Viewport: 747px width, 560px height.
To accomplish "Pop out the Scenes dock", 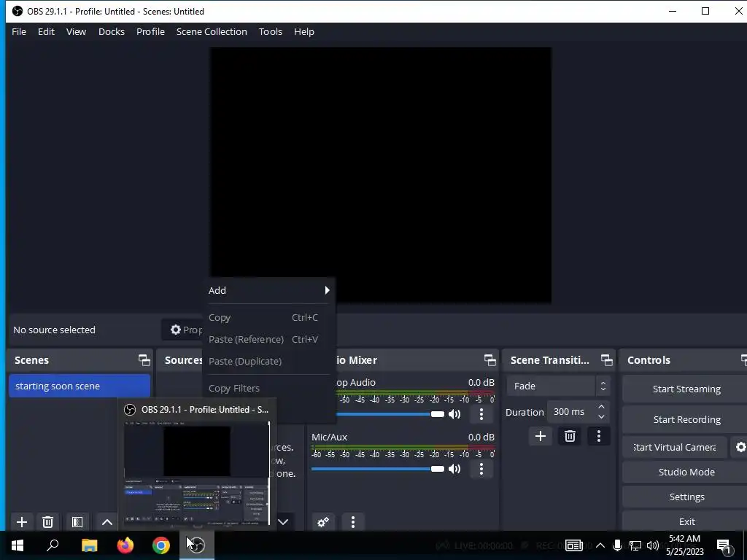I will click(144, 360).
